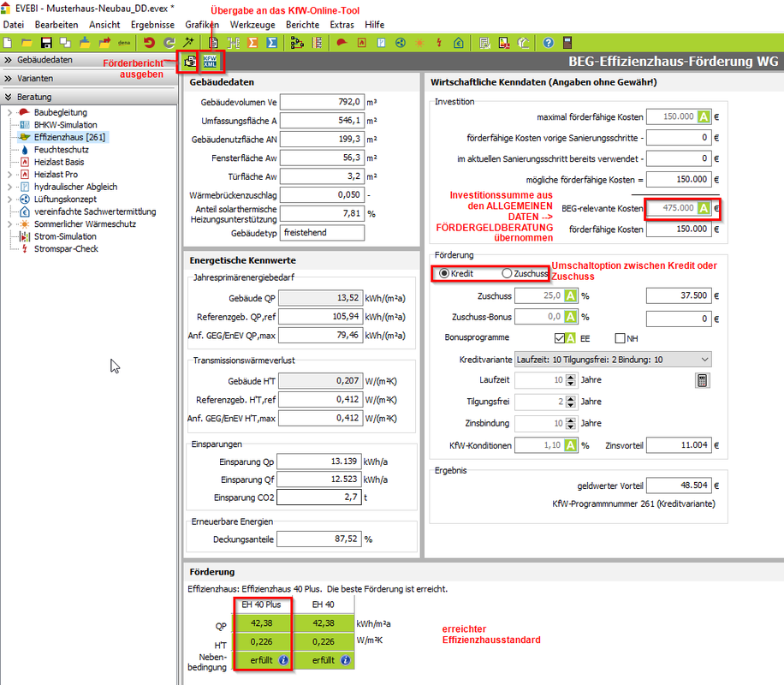
Task: Click the red undo arrow in toolbar
Action: point(150,42)
